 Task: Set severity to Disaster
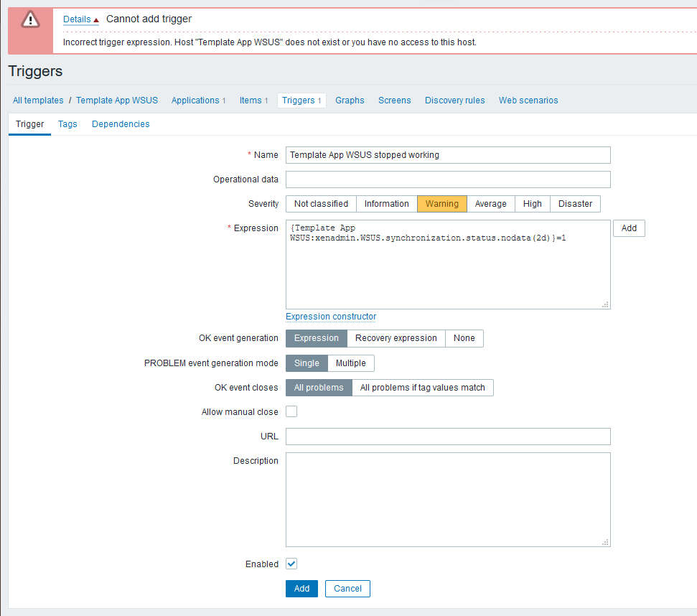[x=575, y=204]
